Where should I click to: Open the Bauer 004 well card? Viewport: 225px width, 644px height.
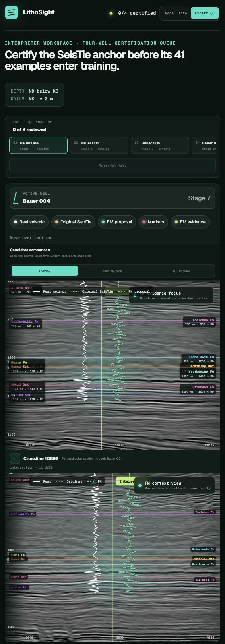[x=38, y=145]
